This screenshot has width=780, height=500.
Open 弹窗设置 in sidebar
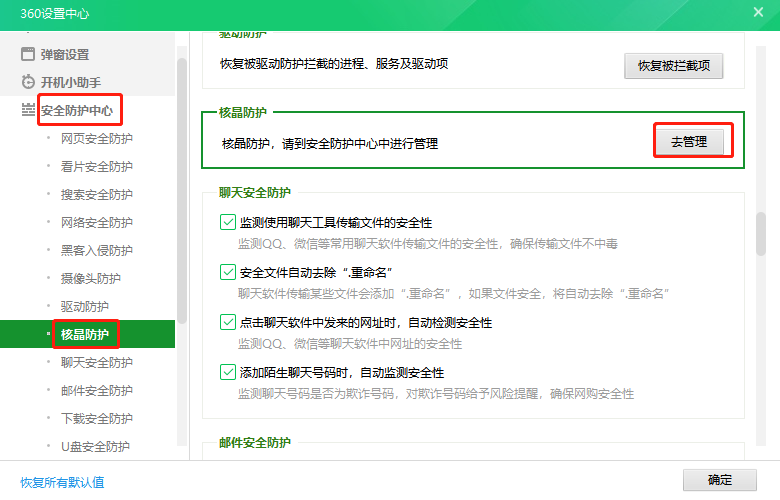pyautogui.click(x=65, y=54)
